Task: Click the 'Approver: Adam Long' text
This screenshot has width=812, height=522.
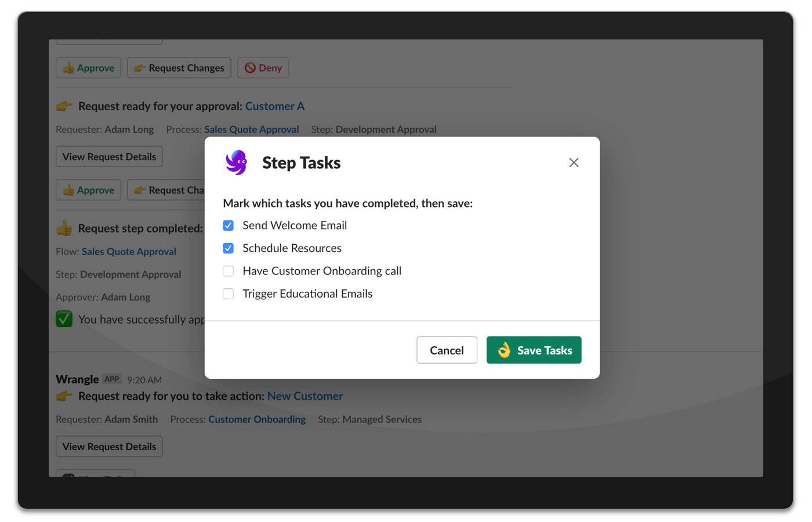Action: pyautogui.click(x=103, y=297)
